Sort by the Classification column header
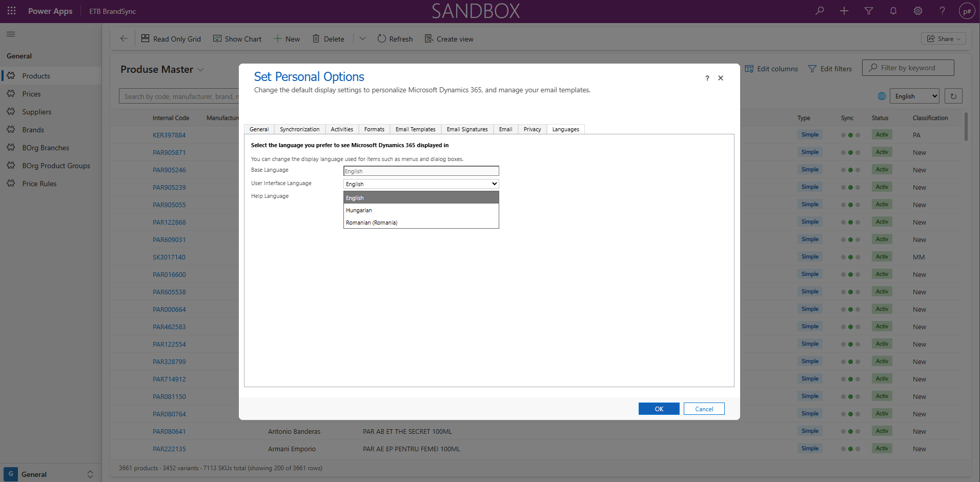 [930, 118]
